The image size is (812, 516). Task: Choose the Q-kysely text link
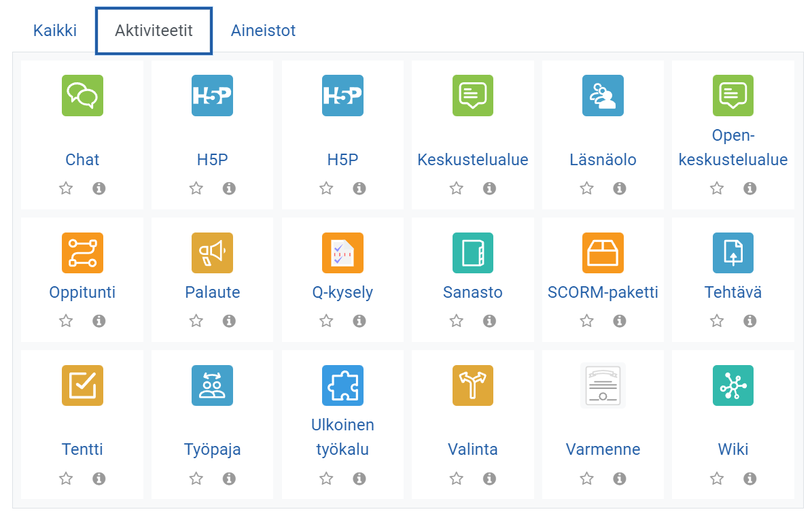pyautogui.click(x=343, y=293)
